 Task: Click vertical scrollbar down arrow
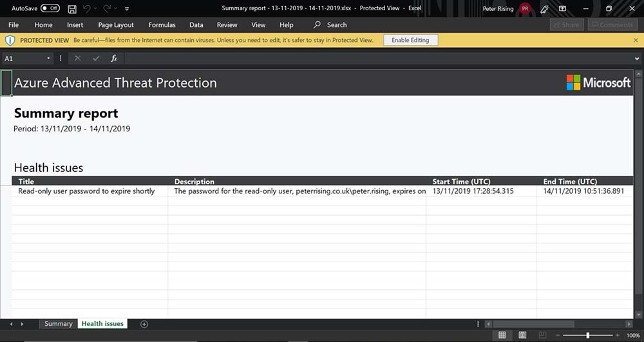click(638, 314)
